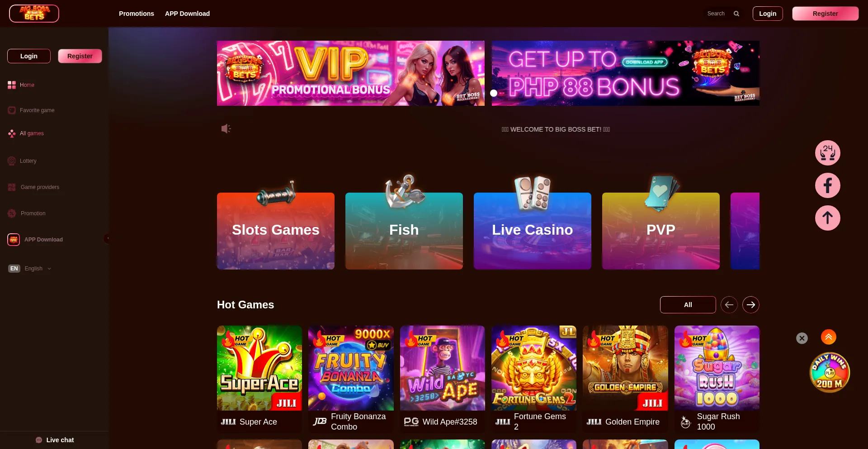Viewport: 868px width, 449px height.
Task: Show previous Hot Games page
Action: [x=729, y=305]
